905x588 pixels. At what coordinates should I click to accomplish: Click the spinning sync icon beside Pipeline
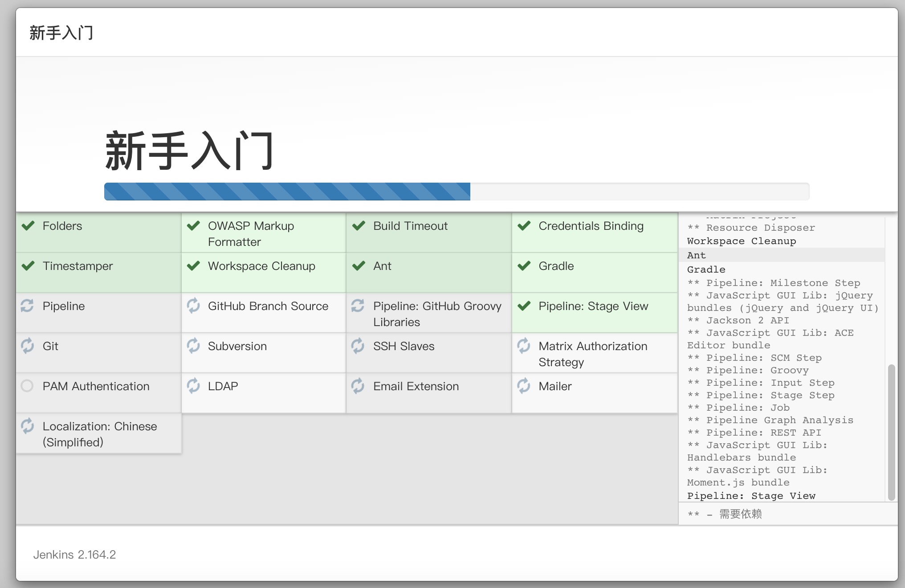(x=27, y=306)
